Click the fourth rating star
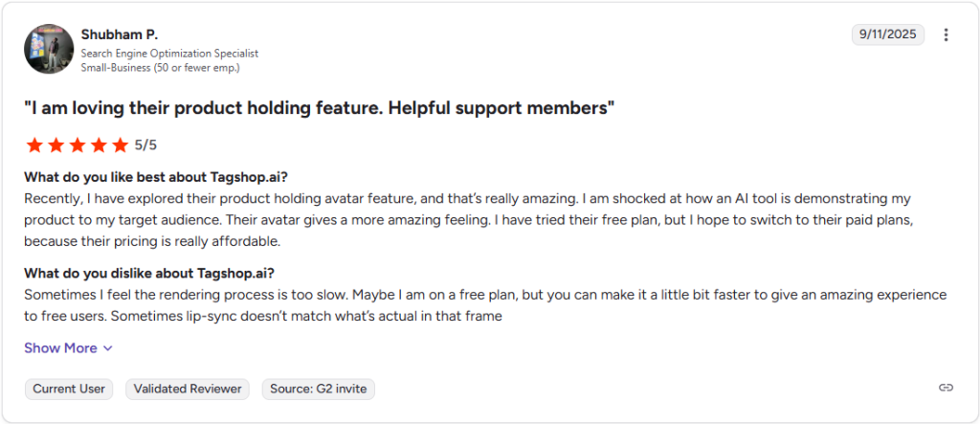Image resolution: width=980 pixels, height=424 pixels. point(98,145)
